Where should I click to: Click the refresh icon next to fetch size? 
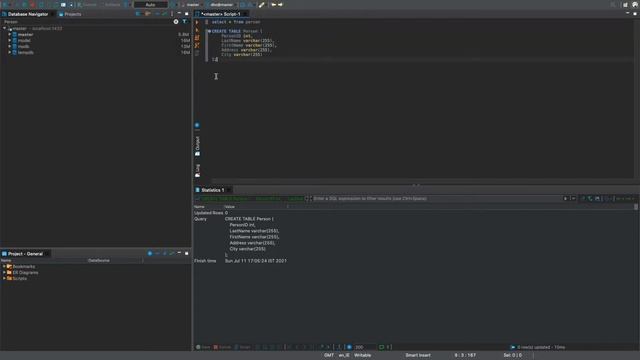[x=349, y=347]
